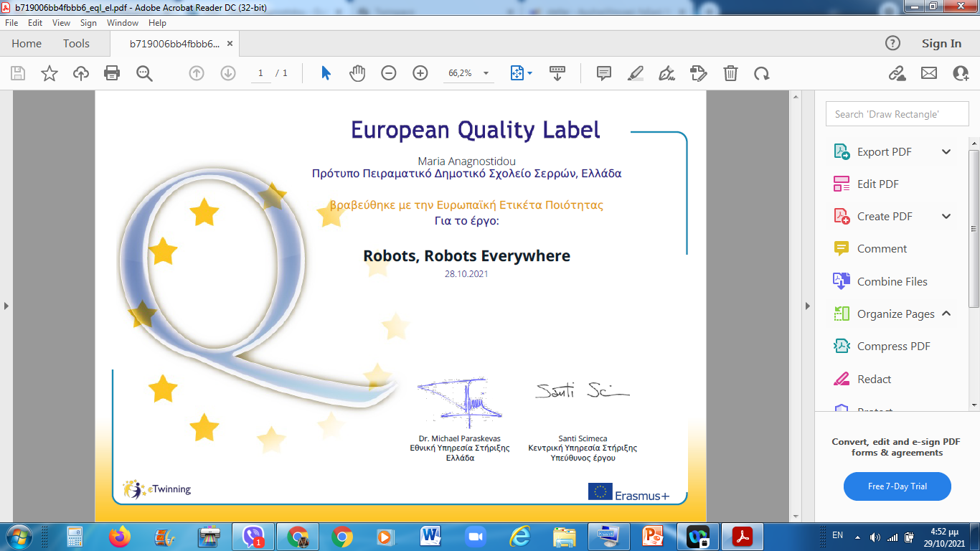Click the Zoom out minus icon
Screen dimensions: 980x551
click(389, 73)
